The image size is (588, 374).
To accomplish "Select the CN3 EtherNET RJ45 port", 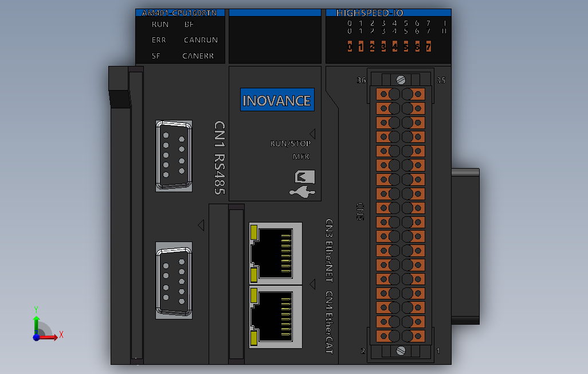I will [x=275, y=252].
